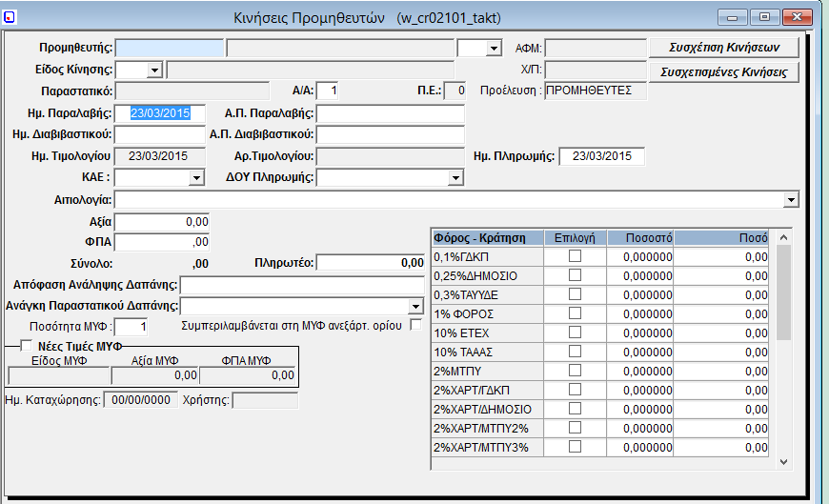The height and width of the screenshot is (504, 829).
Task: Tick the 2%ΧΑΡΤ/ΓΔΚΠ selection checkbox
Action: (x=575, y=390)
